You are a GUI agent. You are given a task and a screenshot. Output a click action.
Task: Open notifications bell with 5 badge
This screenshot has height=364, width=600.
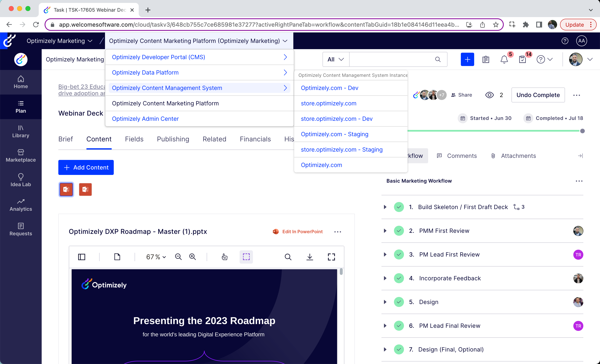click(x=504, y=59)
